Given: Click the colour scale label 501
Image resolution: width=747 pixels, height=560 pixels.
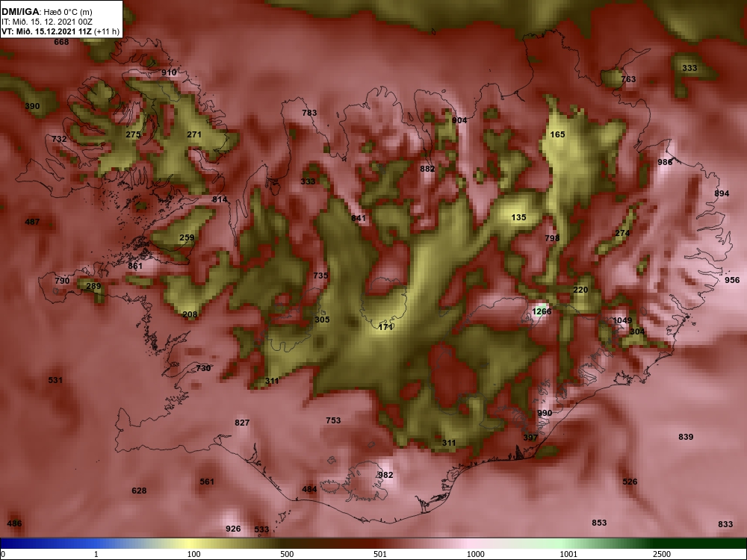Looking at the screenshot, I should pos(379,554).
